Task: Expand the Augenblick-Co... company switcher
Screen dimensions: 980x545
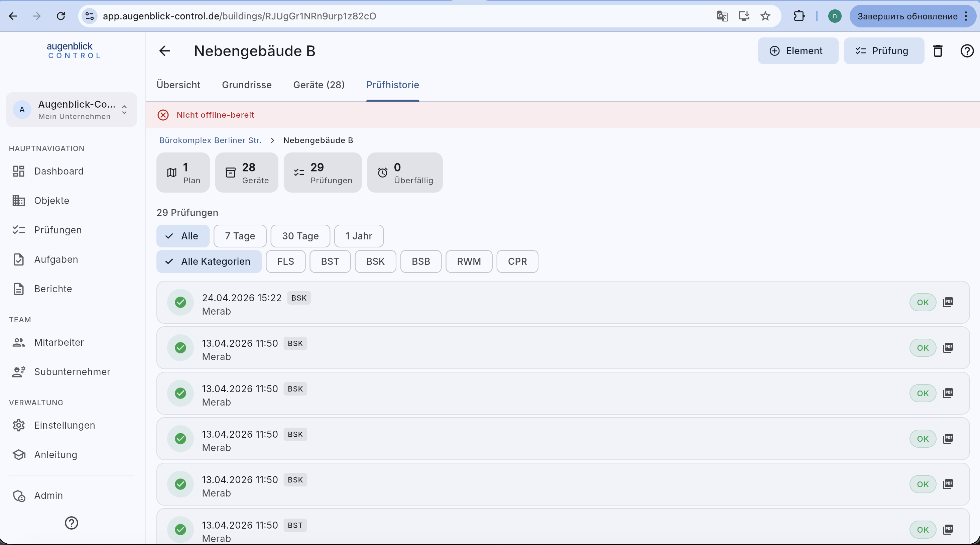Action: pos(72,110)
